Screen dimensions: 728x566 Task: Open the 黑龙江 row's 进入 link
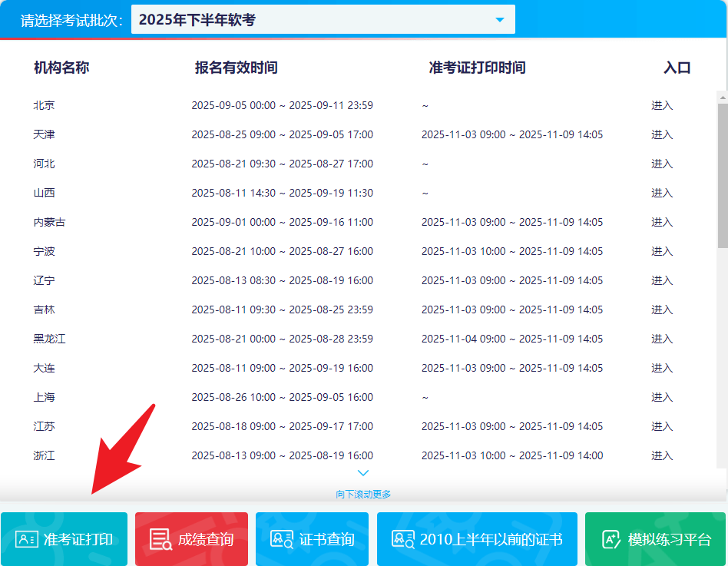661,339
